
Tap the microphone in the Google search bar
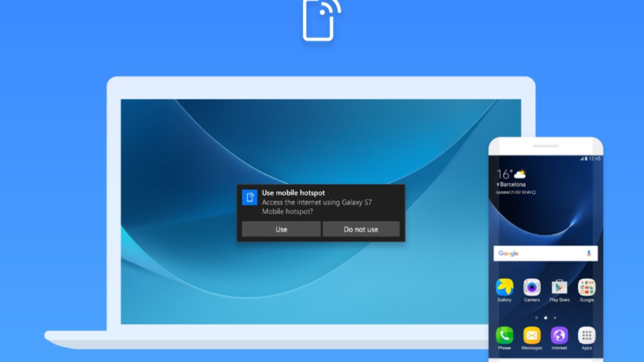click(x=588, y=253)
